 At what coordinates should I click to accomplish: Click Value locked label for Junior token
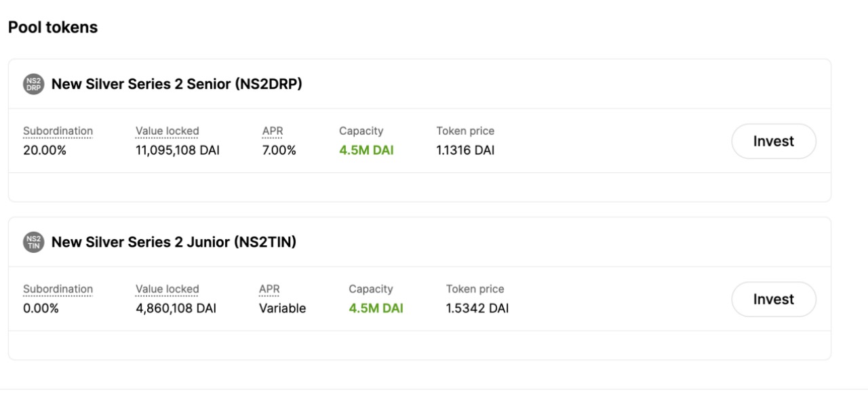(167, 289)
